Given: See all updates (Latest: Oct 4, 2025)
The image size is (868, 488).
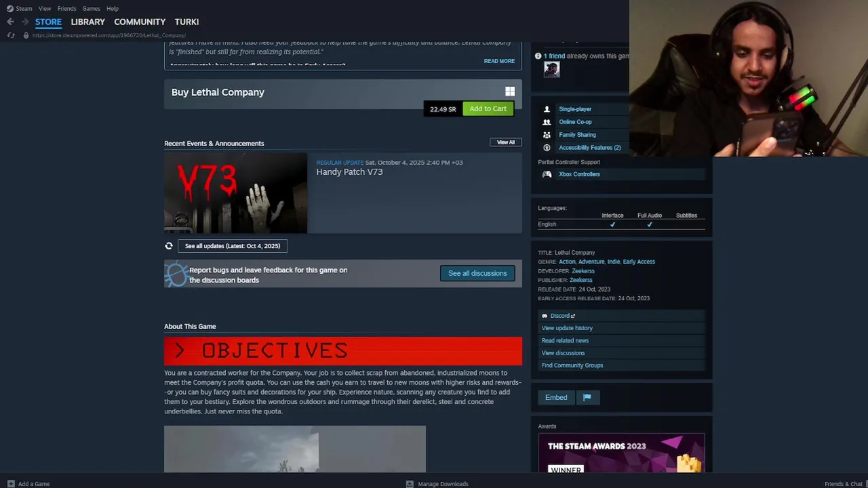Looking at the screenshot, I should (x=233, y=246).
